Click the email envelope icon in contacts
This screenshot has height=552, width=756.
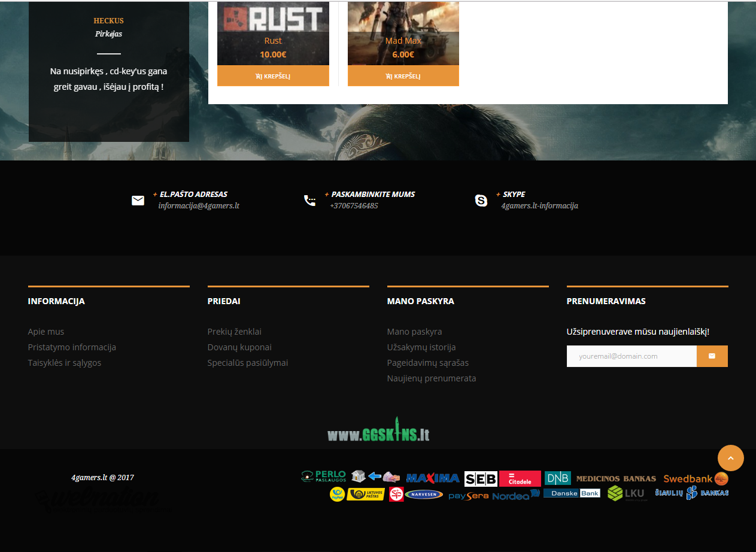(x=138, y=201)
